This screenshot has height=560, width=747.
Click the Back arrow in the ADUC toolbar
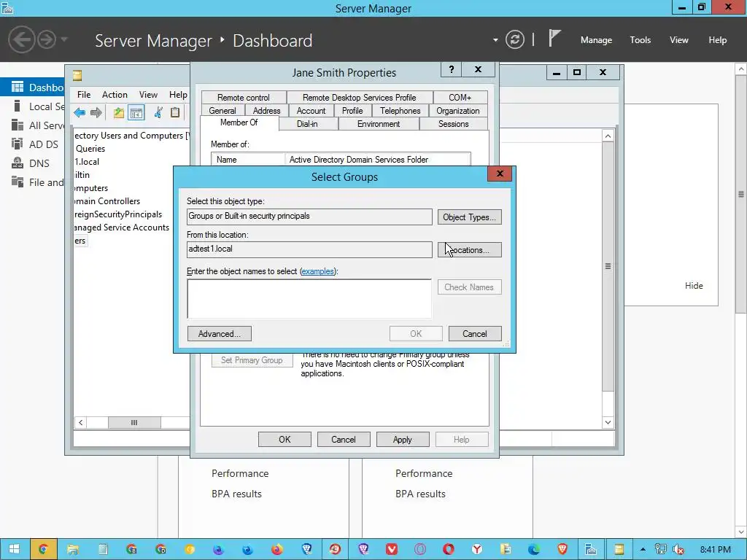[x=80, y=113]
